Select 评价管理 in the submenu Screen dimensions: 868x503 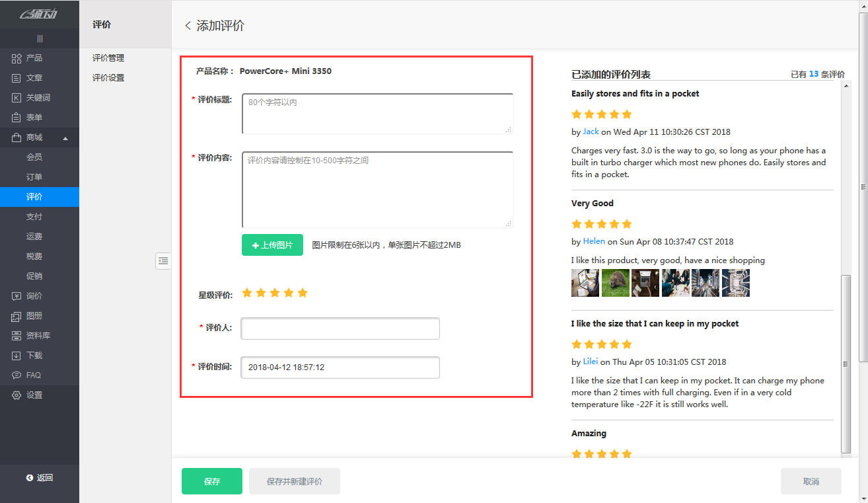[x=108, y=58]
